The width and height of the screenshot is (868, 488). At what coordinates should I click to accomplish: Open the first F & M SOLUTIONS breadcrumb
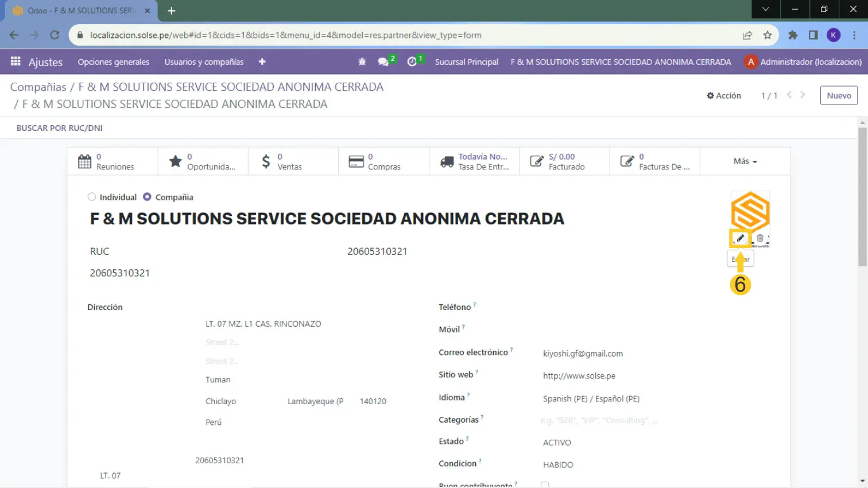coord(231,87)
